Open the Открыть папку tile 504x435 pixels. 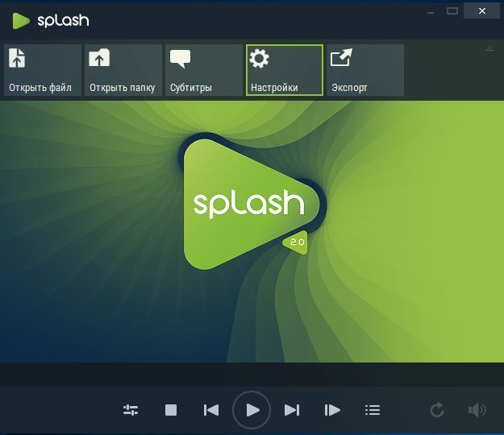click(123, 70)
